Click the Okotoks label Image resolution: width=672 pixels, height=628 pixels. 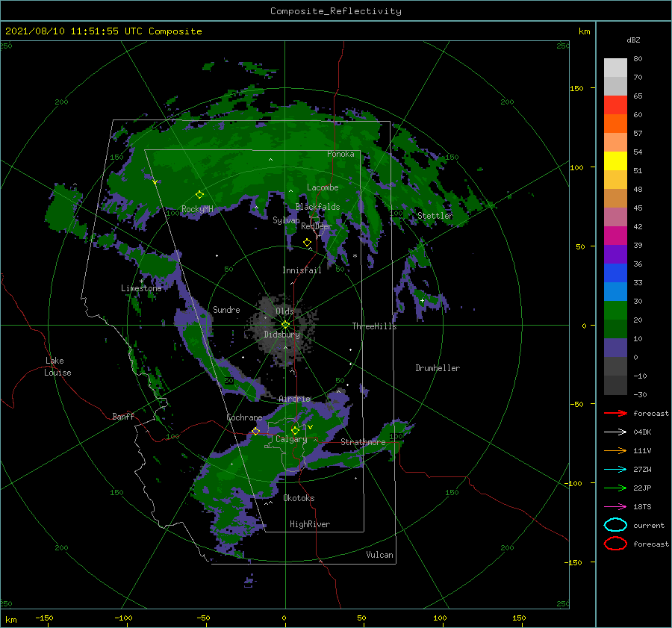pos(299,498)
